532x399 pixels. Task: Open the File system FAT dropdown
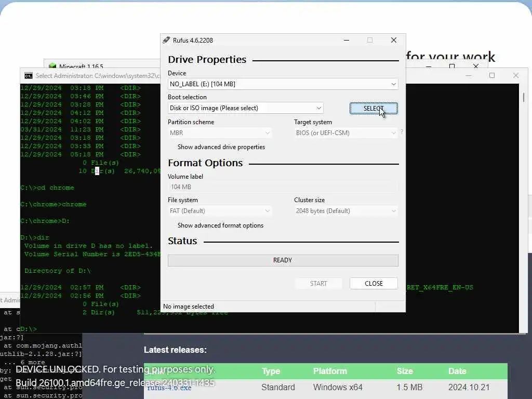coord(220,211)
